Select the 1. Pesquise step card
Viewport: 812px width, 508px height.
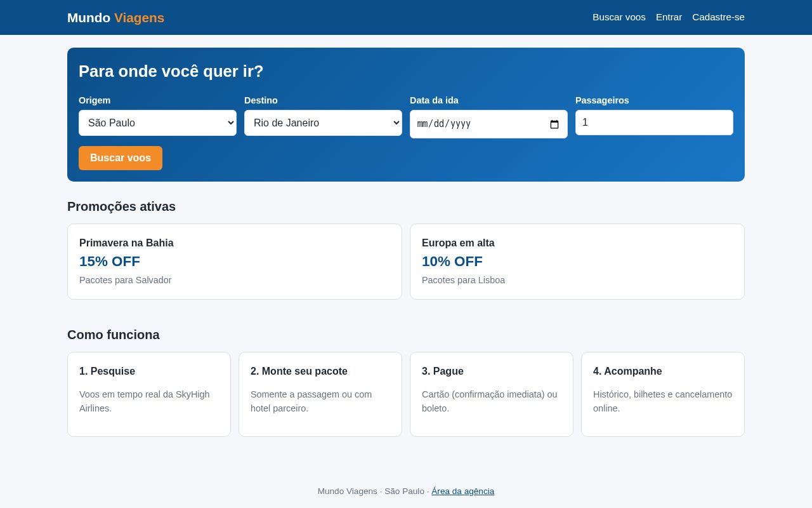149,394
